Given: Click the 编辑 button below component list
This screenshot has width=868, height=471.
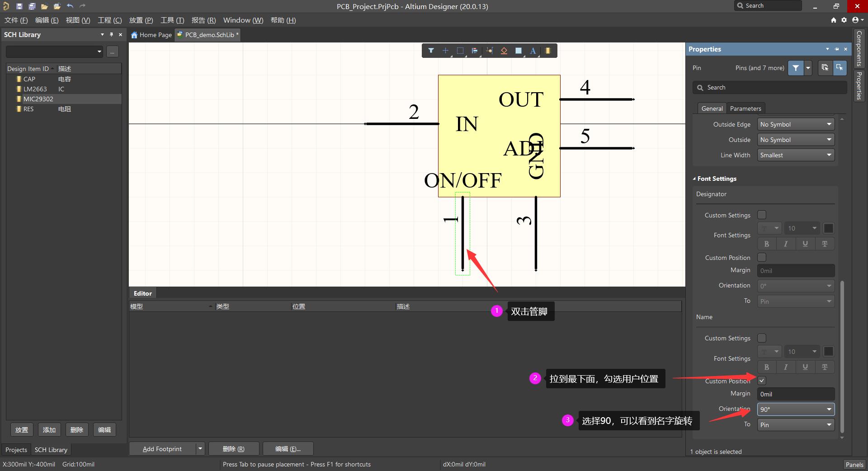Looking at the screenshot, I should pos(104,429).
